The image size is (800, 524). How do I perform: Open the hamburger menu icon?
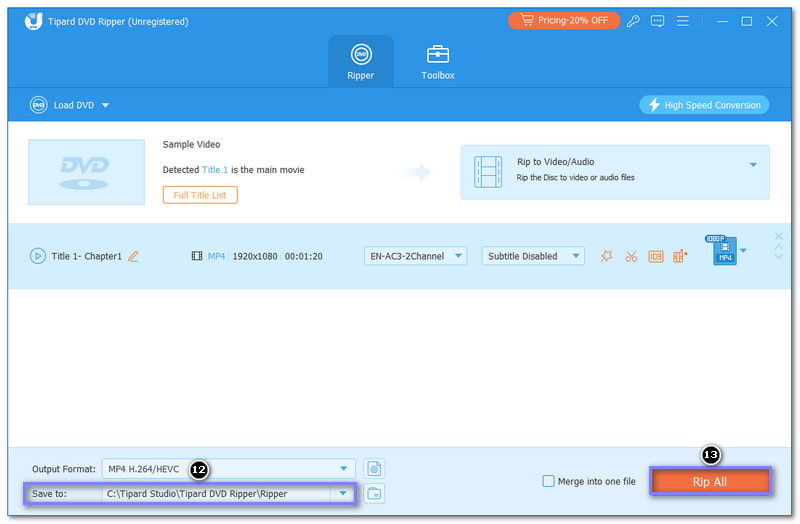pos(683,21)
